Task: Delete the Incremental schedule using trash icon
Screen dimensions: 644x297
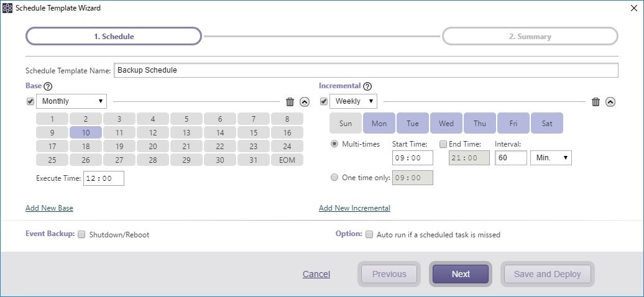Action: coord(596,102)
